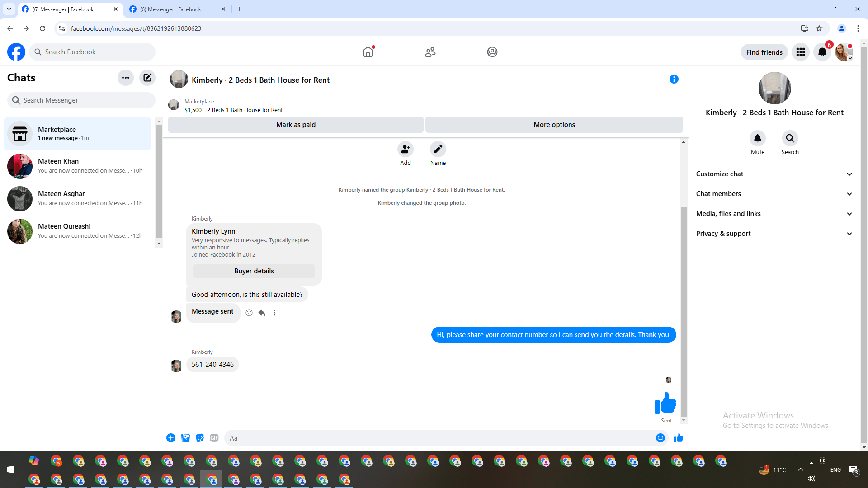Attach a file with the photo icon
The height and width of the screenshot is (488, 868).
tap(185, 438)
